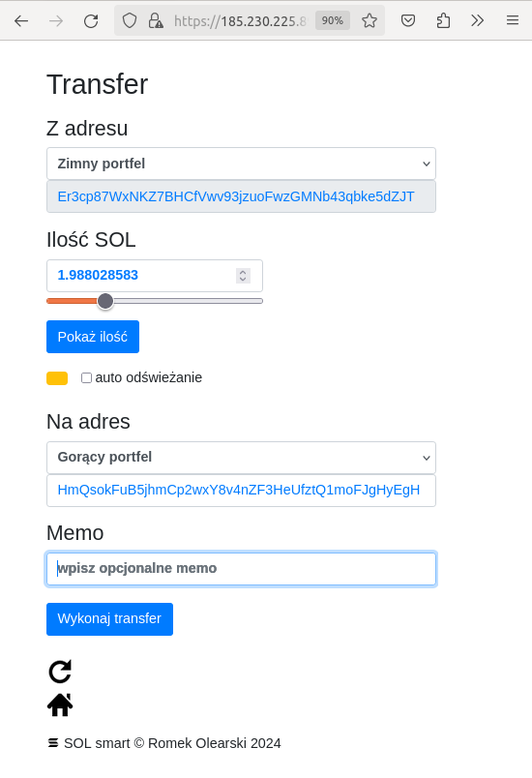The height and width of the screenshot is (778, 532).
Task: Enable auto odświeżanie checkbox
Action: click(x=86, y=378)
